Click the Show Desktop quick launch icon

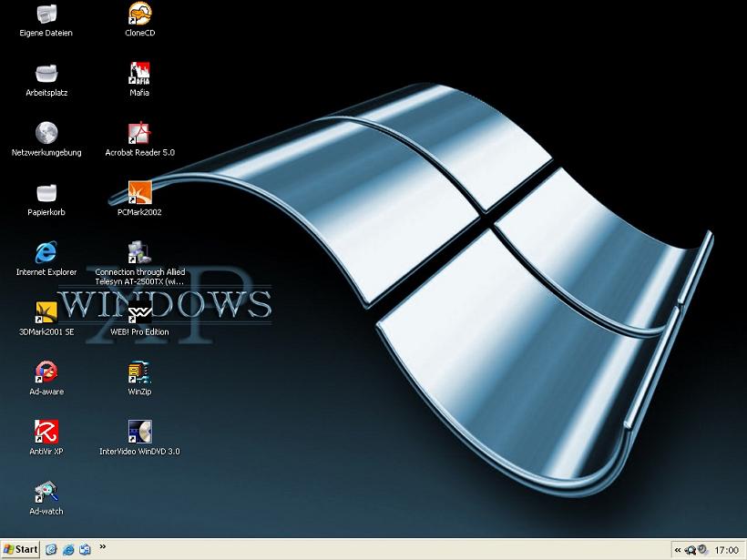[x=85, y=549]
